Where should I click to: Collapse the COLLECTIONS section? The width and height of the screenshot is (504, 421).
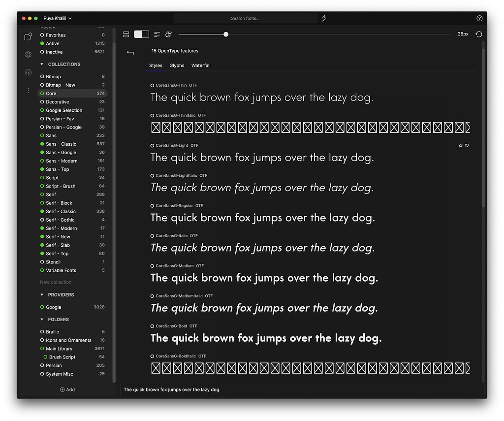tap(42, 64)
